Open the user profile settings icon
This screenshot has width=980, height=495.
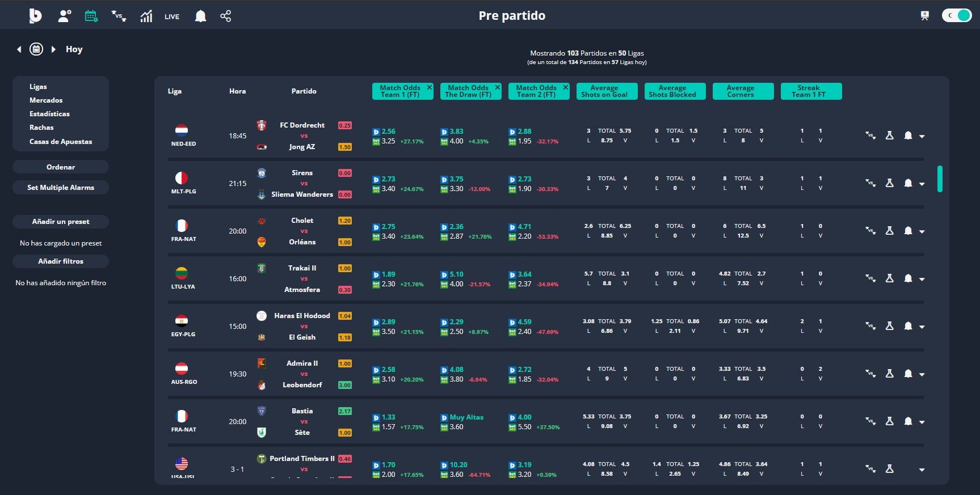tap(64, 16)
